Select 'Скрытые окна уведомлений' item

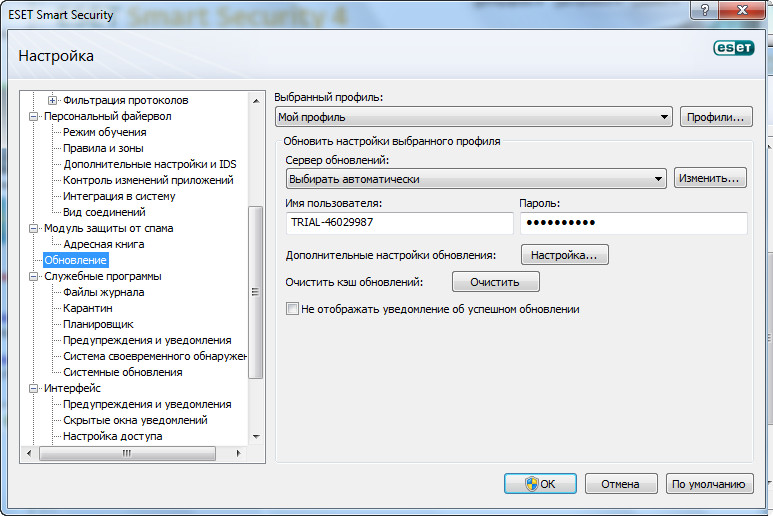[x=135, y=420]
